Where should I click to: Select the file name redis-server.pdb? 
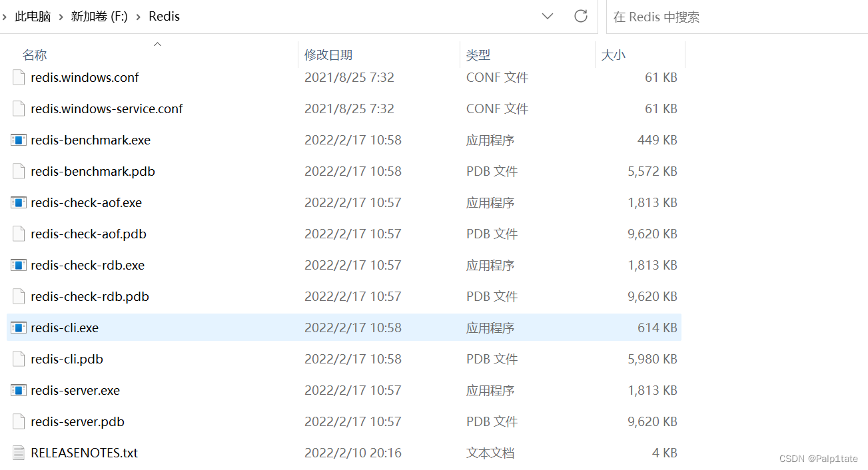point(77,421)
